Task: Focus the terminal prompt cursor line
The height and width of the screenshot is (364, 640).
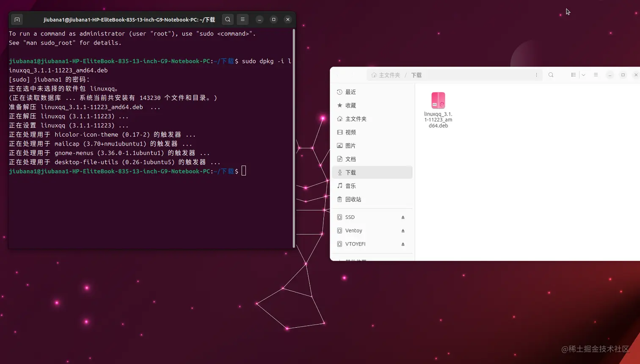Action: pos(127,171)
